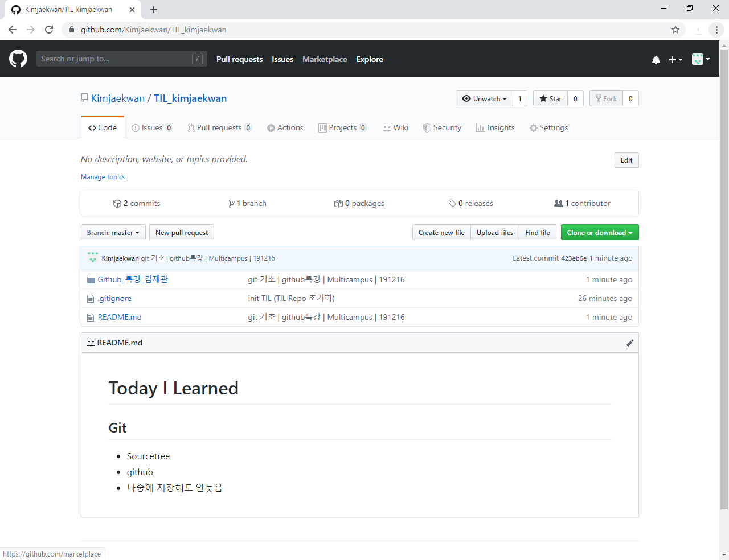
Task: Reload the page
Action: point(49,30)
